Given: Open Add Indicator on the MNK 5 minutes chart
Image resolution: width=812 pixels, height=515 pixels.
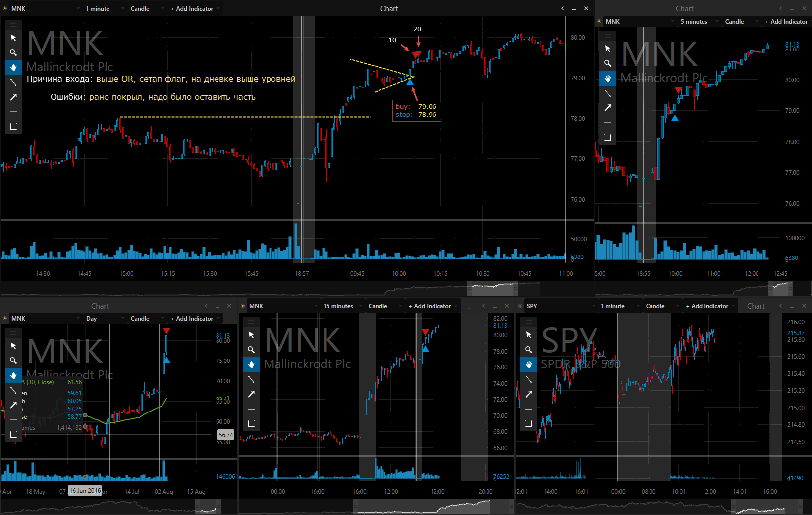Looking at the screenshot, I should [x=786, y=22].
